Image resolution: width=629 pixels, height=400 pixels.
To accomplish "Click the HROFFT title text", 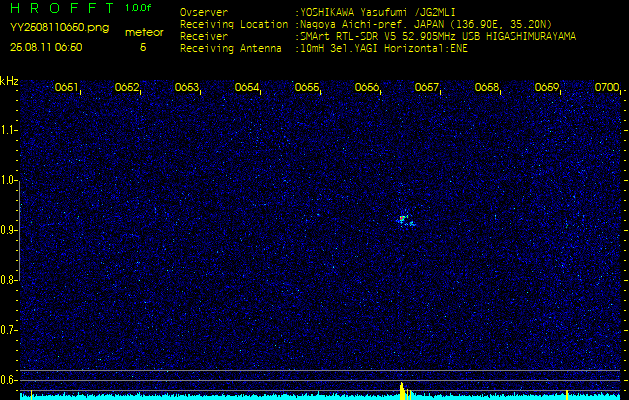I will coord(62,8).
